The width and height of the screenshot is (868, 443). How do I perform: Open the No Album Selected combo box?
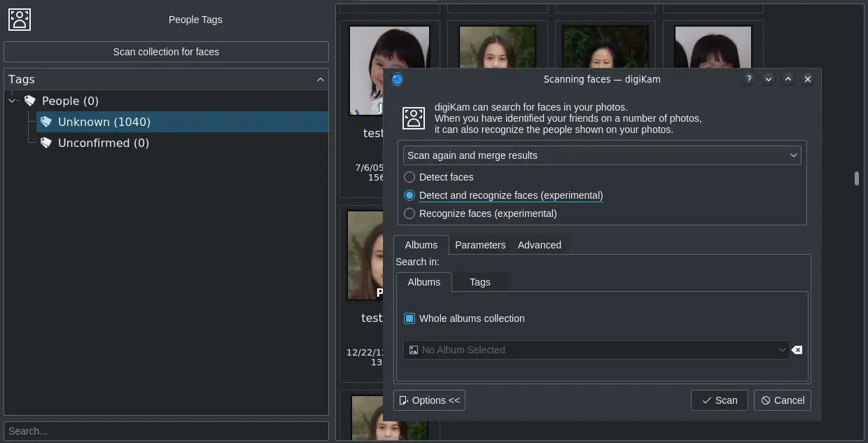point(782,349)
